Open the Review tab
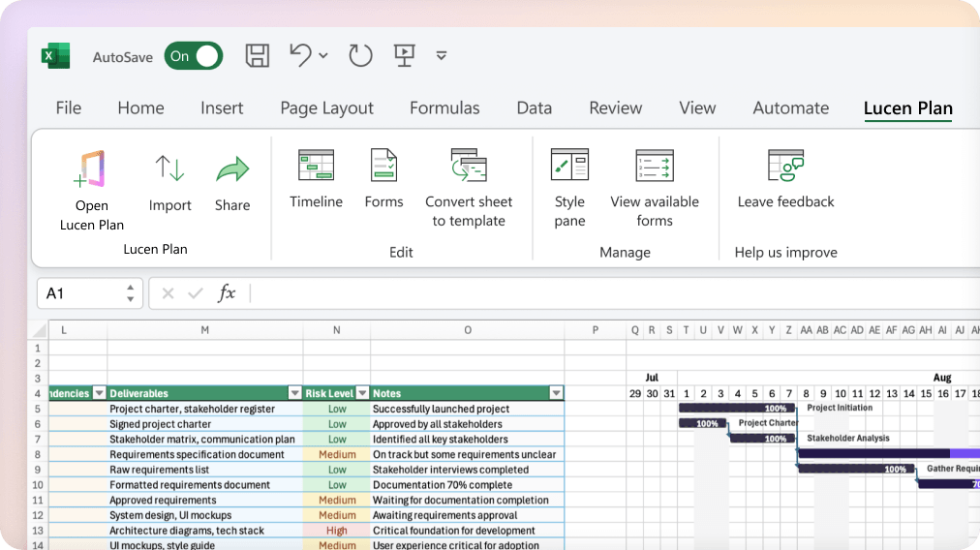Screen dimensions: 980x550 click(616, 108)
